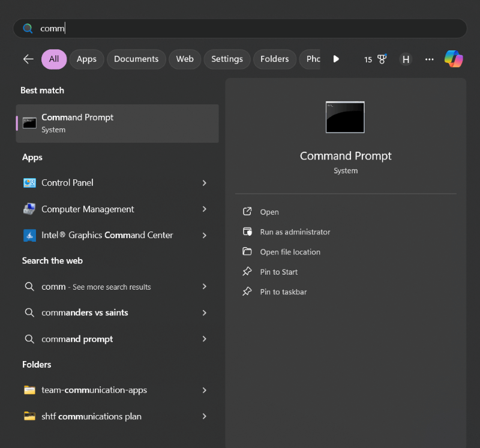
Task: Switch to the Web filter tab
Action: pyautogui.click(x=185, y=59)
